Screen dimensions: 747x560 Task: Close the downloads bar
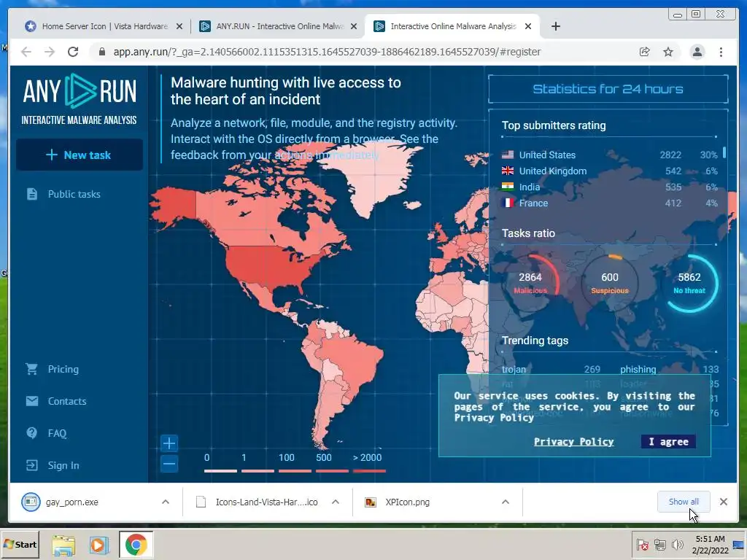[x=723, y=502]
